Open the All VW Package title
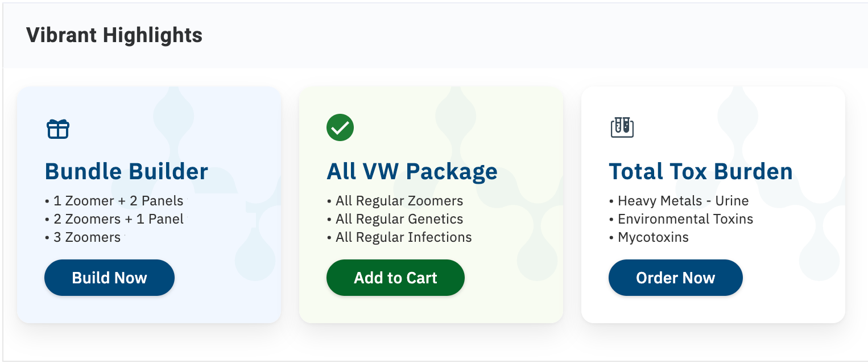This screenshot has height=363, width=868. [x=412, y=171]
